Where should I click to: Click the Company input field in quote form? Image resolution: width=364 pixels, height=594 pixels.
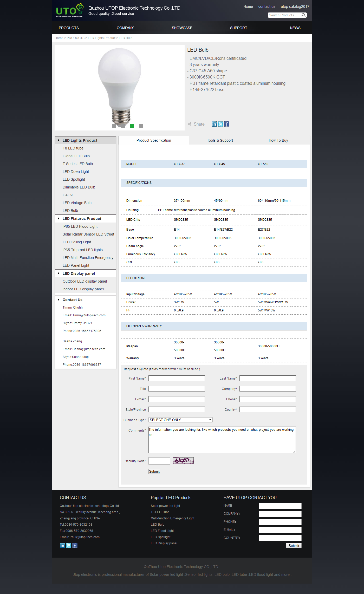[x=268, y=389]
